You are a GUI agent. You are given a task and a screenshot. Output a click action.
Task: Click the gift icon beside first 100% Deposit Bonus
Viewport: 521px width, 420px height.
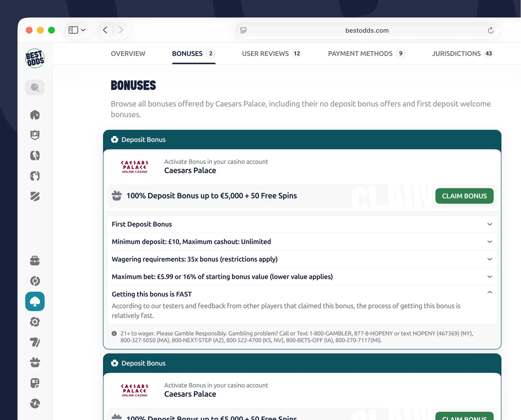[x=117, y=195]
